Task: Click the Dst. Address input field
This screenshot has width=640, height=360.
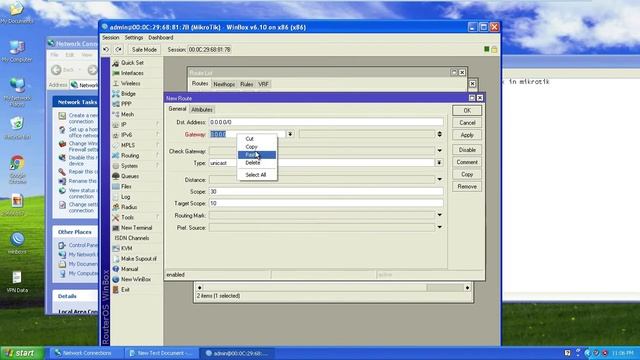Action: pos(326,122)
